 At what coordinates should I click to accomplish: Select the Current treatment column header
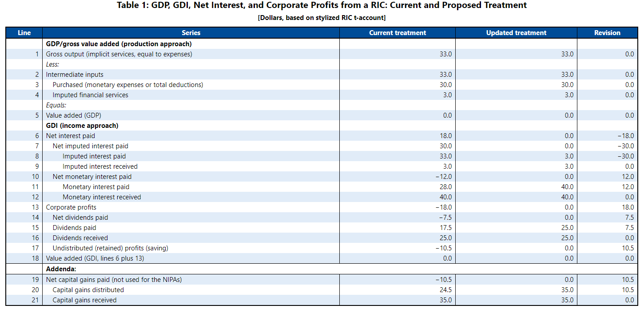(x=397, y=32)
